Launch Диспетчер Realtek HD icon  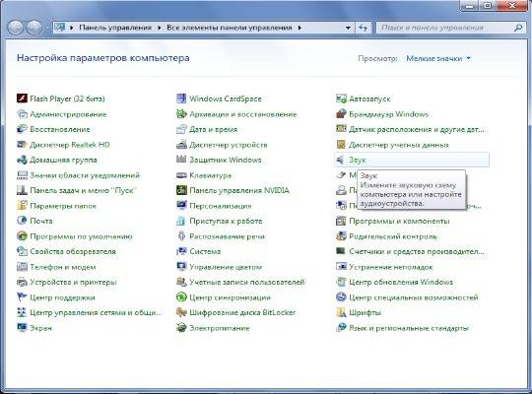(x=22, y=145)
